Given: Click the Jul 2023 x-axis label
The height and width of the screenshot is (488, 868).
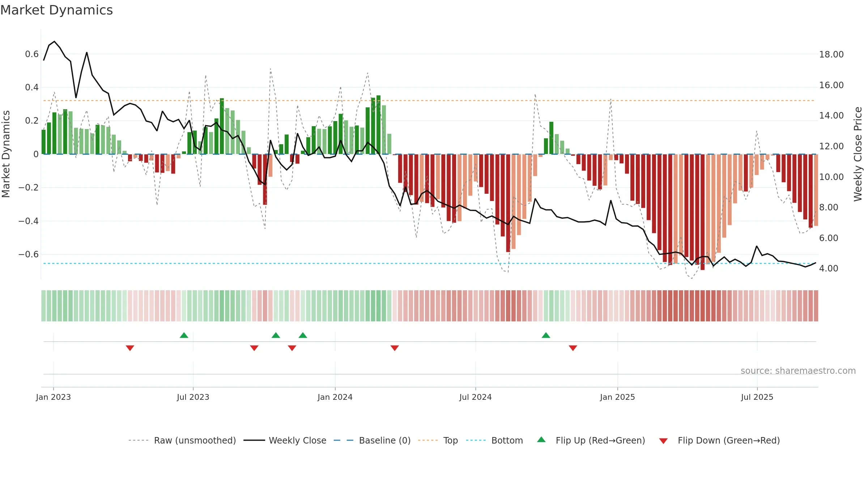Looking at the screenshot, I should (193, 397).
